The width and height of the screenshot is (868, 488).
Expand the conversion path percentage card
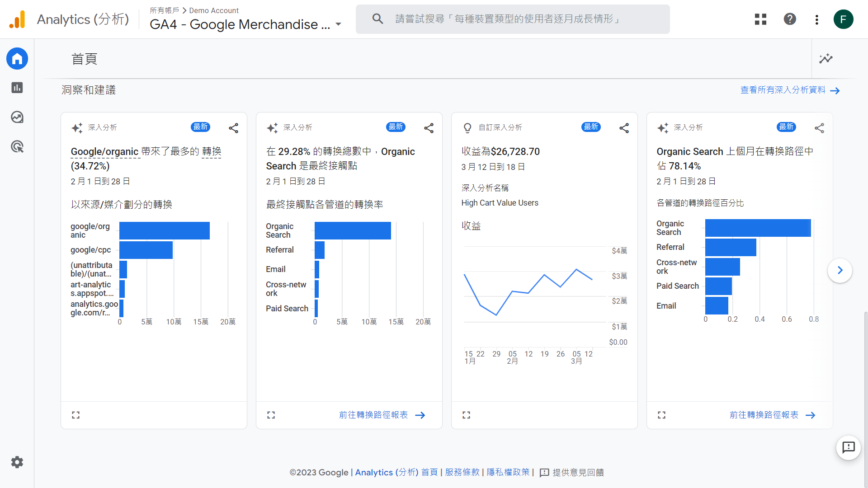click(x=661, y=415)
